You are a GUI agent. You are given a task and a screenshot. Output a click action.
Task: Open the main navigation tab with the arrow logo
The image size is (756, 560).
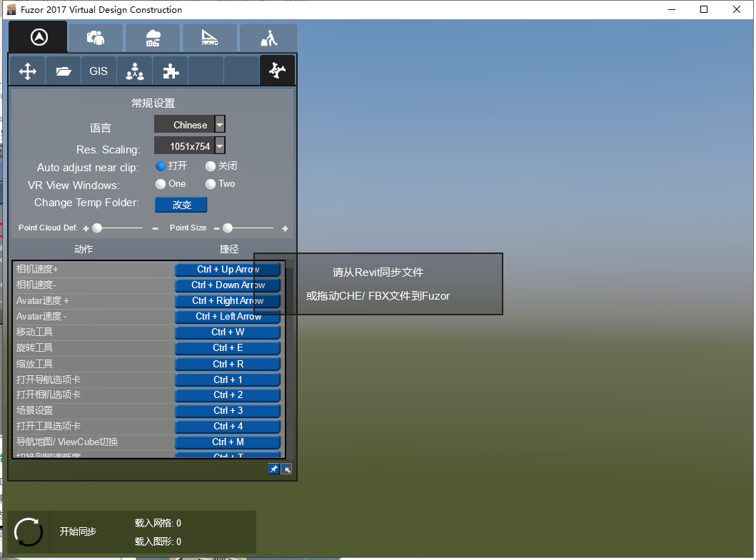tap(38, 37)
